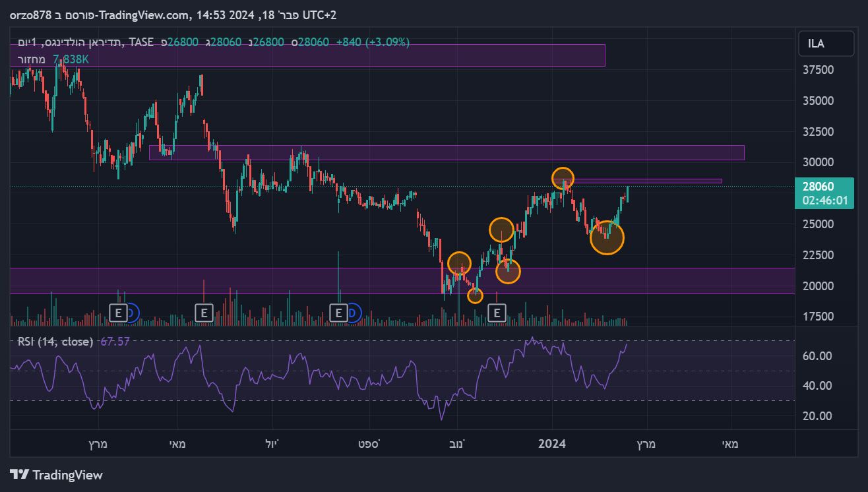Click the 25000 price axis label
This screenshot has height=492, width=868.
(x=817, y=224)
